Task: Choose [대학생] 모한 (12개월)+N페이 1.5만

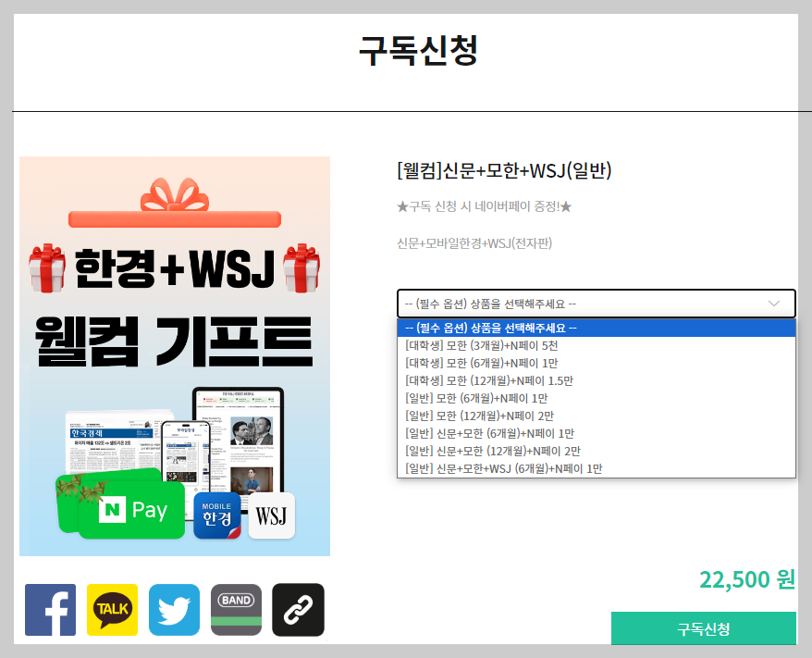Action: pyautogui.click(x=597, y=380)
